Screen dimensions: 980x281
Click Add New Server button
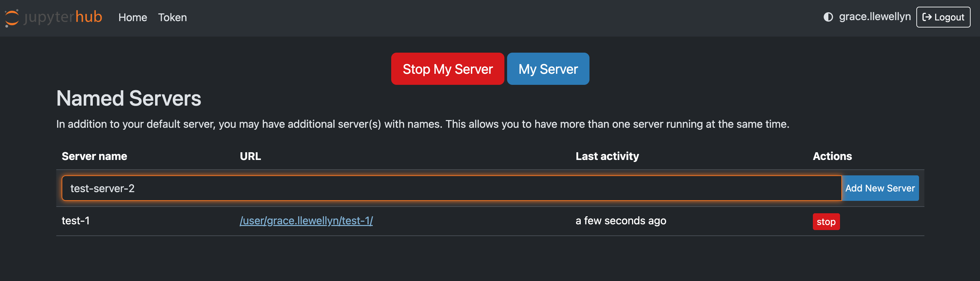click(x=880, y=188)
